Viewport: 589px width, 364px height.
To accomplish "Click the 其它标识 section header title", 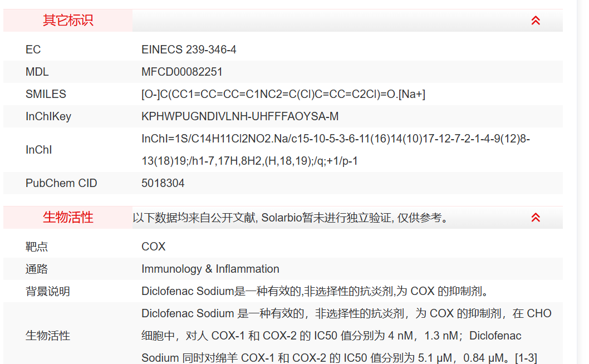I will [68, 21].
